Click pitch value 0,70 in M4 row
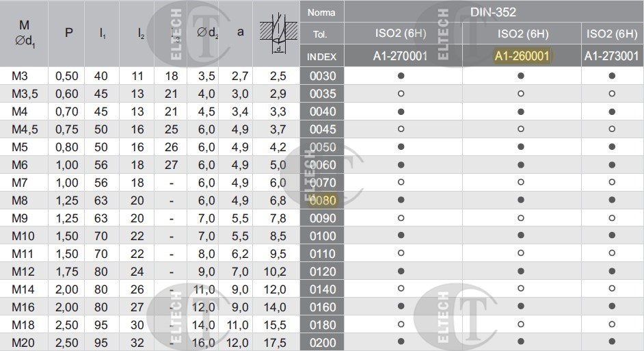This screenshot has height=351, width=644. click(66, 112)
